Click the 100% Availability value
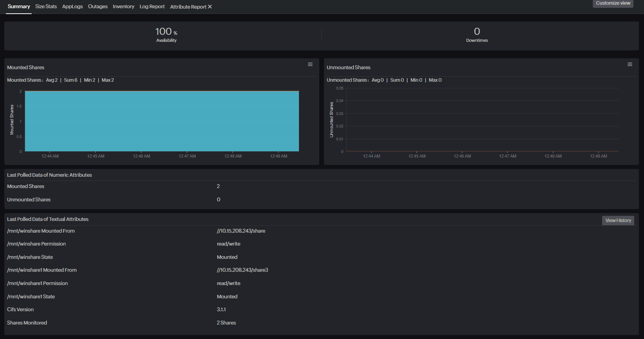 [x=166, y=32]
